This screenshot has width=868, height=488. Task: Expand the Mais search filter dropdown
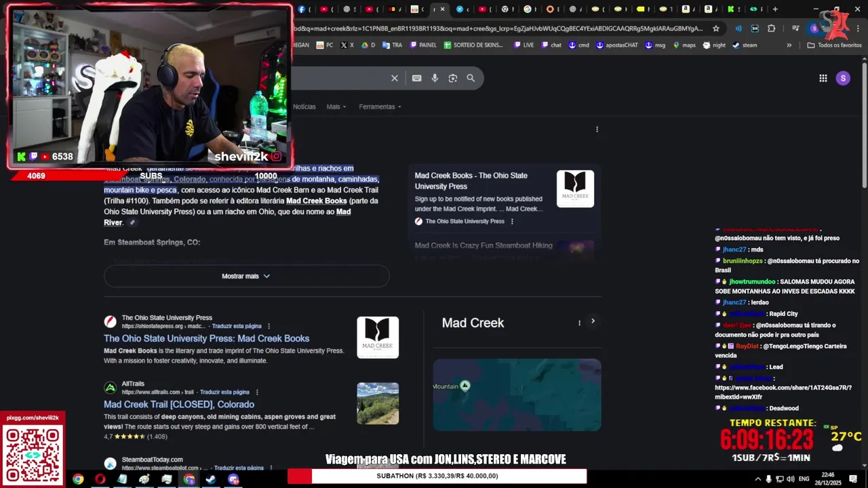336,106
